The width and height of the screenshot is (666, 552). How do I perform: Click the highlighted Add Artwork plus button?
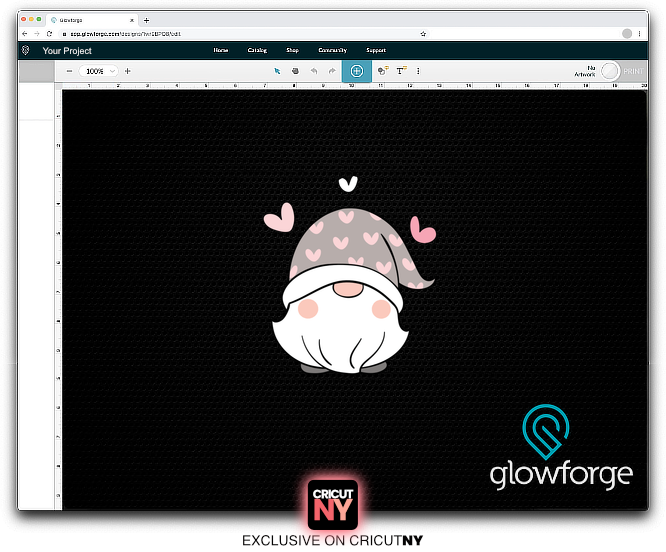pos(357,71)
